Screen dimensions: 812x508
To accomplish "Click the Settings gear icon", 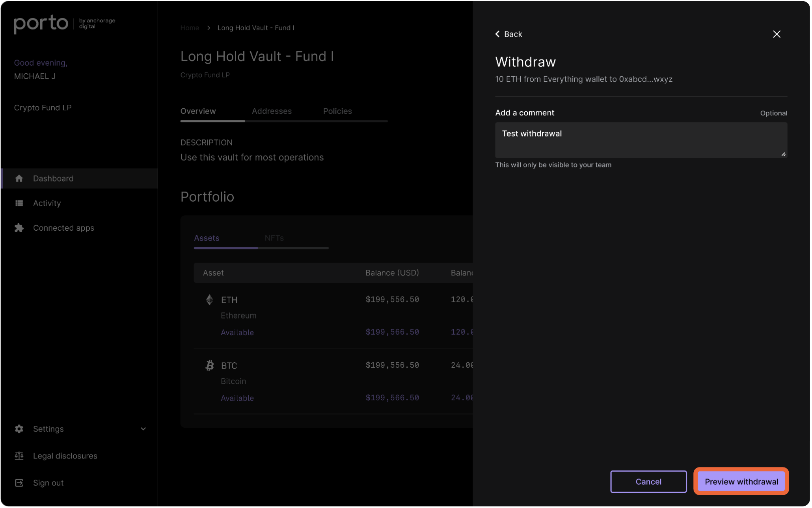I will pos(19,429).
